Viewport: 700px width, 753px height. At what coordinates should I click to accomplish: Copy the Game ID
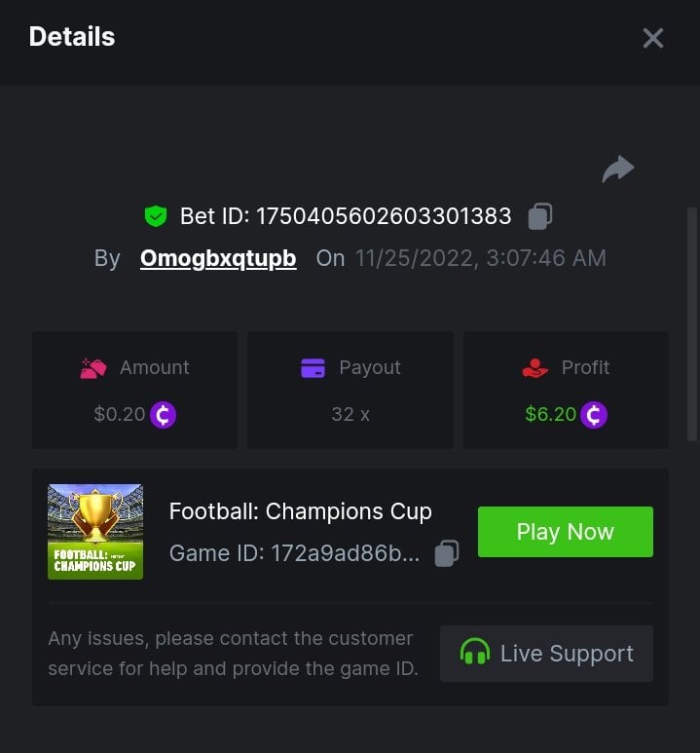click(x=446, y=553)
